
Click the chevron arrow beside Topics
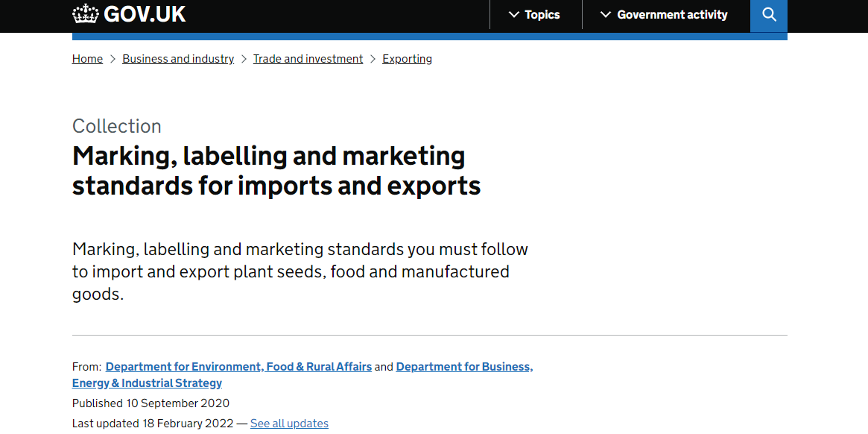tap(514, 15)
